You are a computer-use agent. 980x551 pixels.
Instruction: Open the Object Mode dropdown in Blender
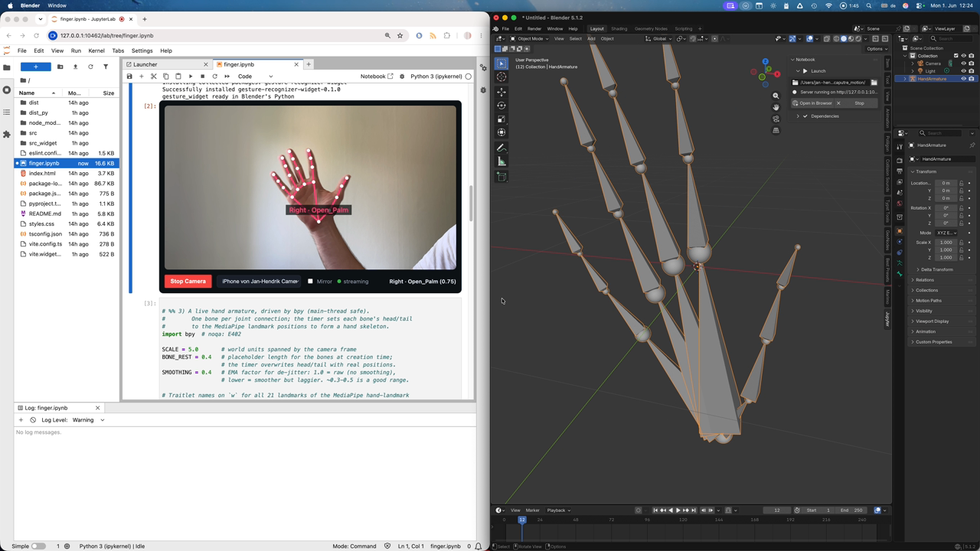[x=530, y=38]
